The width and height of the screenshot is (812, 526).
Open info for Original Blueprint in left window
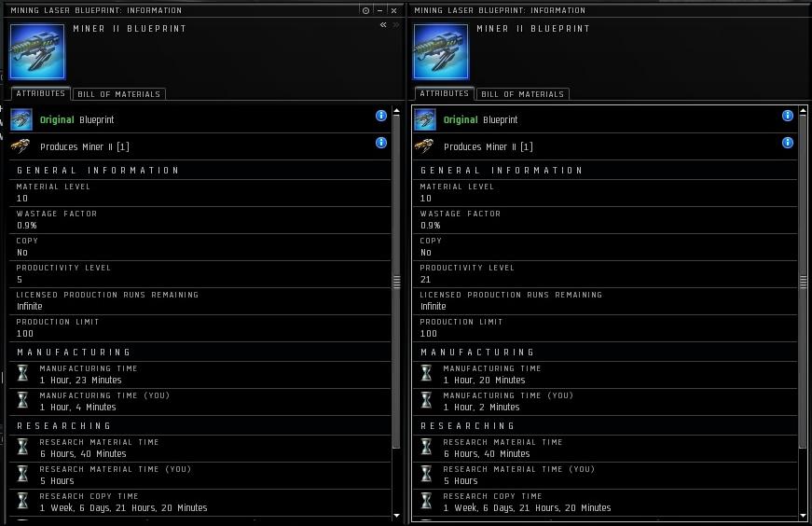click(x=381, y=116)
